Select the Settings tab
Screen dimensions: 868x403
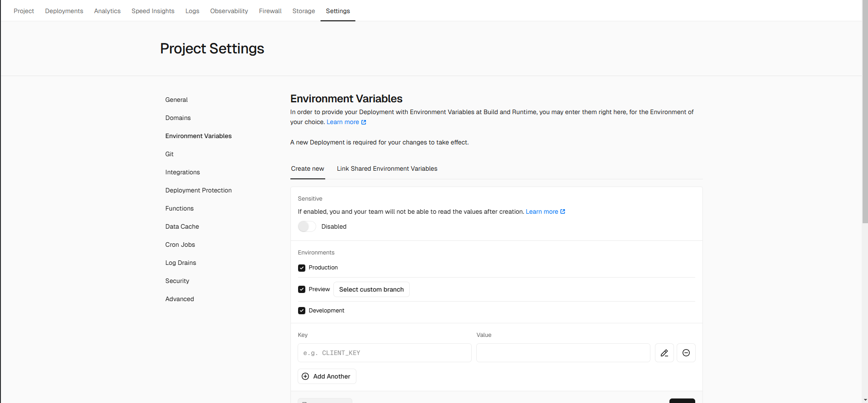click(338, 11)
